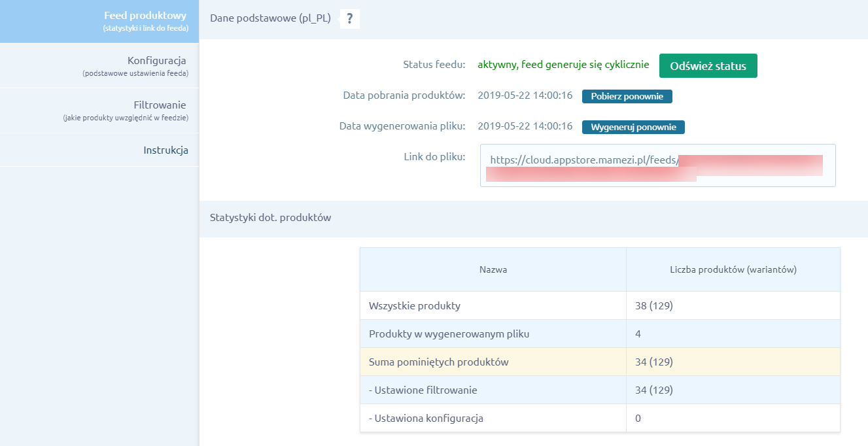Click the Pobierz ponownie button

tap(627, 96)
